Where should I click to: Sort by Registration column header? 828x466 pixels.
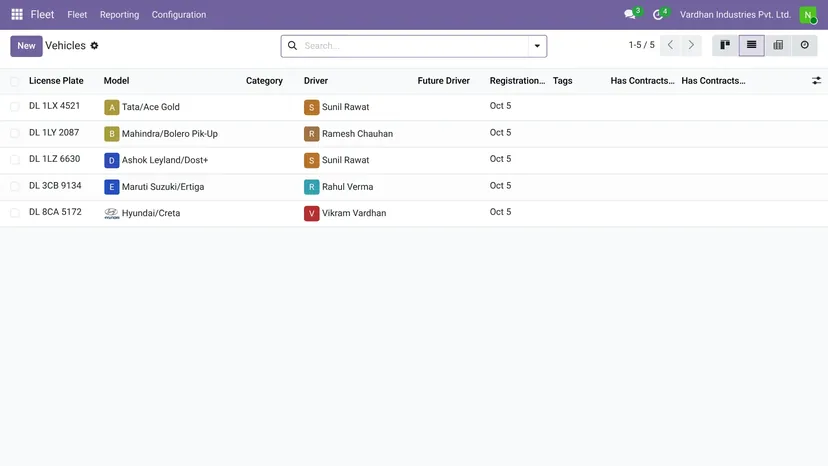click(x=517, y=81)
